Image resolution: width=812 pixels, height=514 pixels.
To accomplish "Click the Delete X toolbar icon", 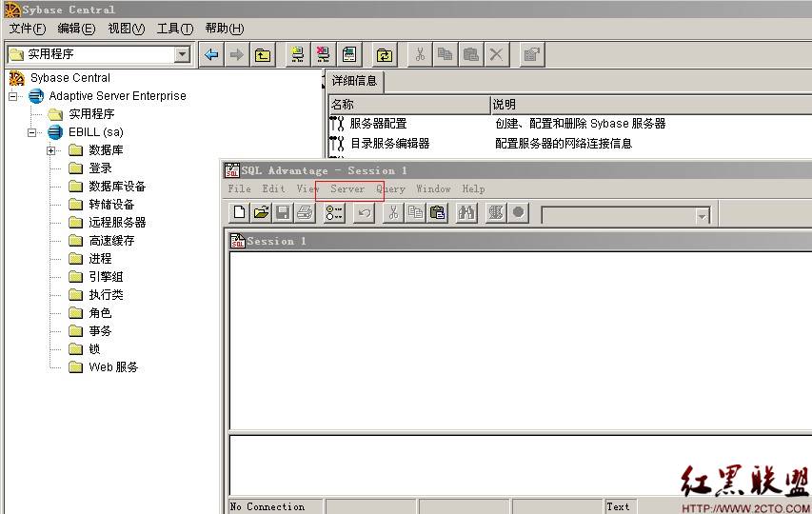I will tap(496, 54).
